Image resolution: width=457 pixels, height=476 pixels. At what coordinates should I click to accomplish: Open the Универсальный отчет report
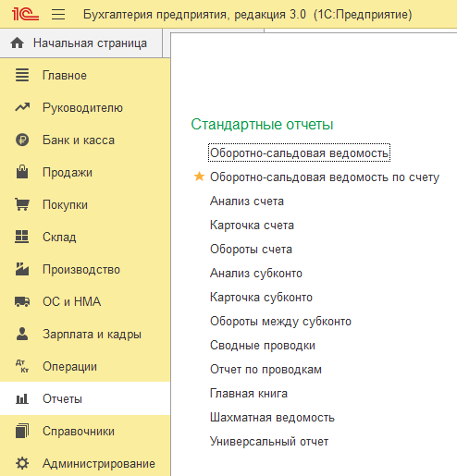[269, 442]
